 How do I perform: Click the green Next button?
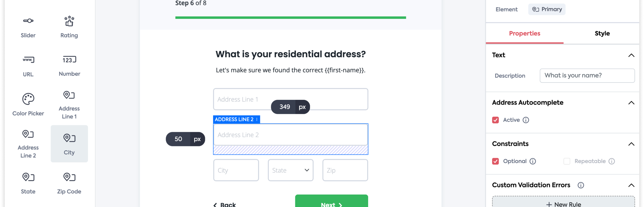click(332, 201)
